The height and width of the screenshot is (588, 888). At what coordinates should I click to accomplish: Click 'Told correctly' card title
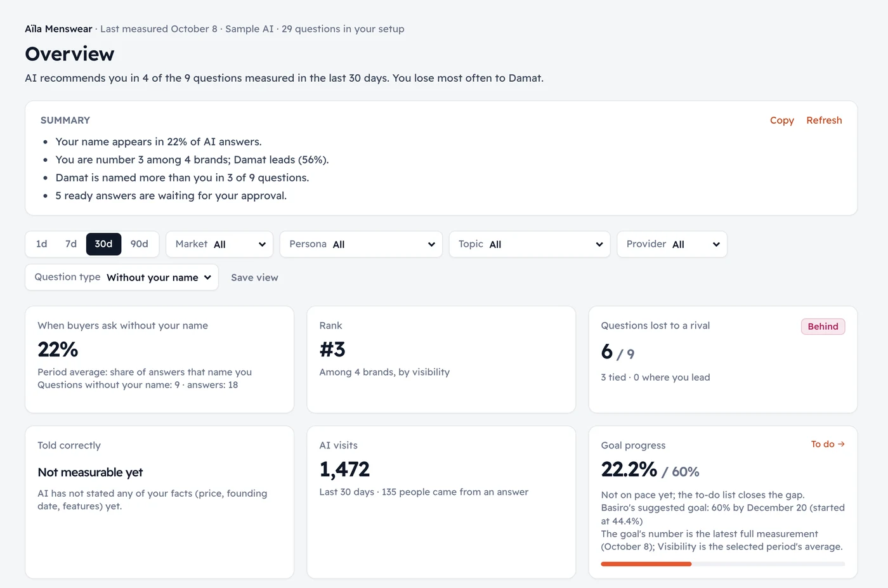69,445
